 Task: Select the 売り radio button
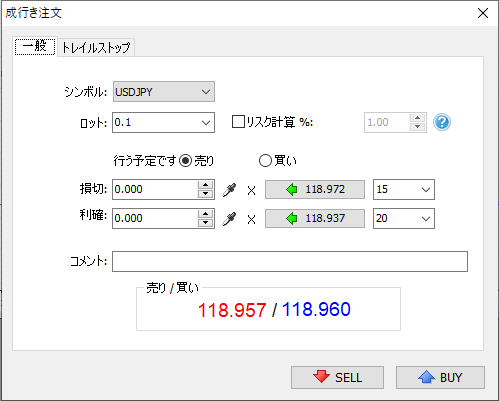coord(185,161)
